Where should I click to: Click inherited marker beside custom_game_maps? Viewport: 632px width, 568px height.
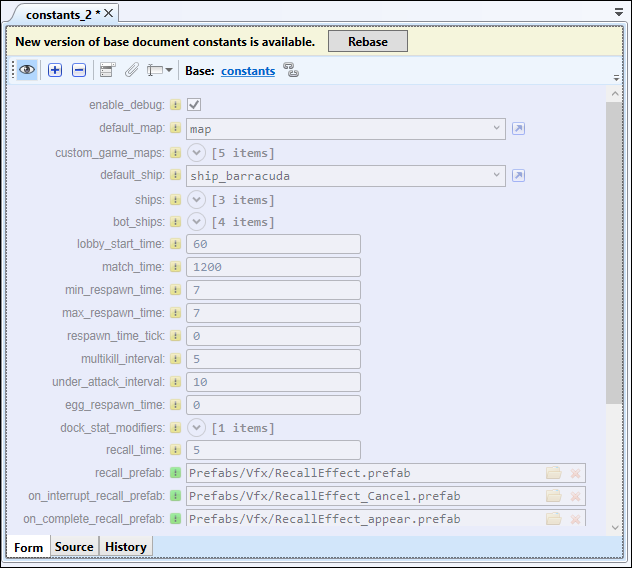click(175, 153)
